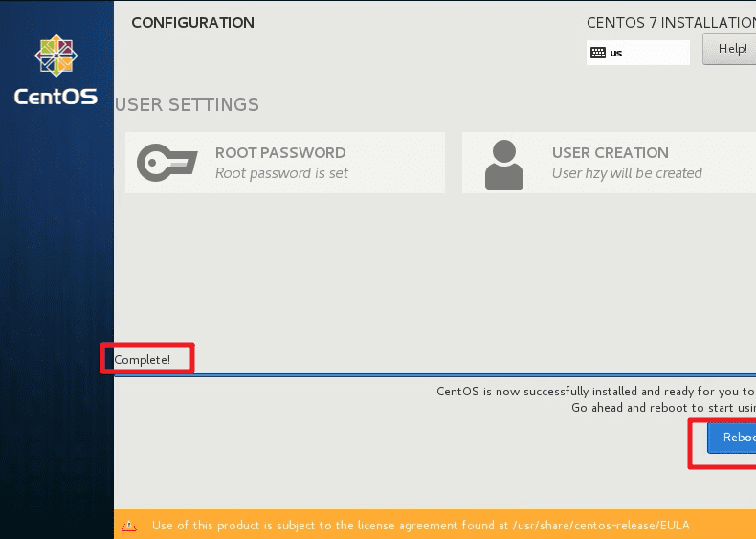This screenshot has height=539, width=756.
Task: Click the "Root password is set" text
Action: (281, 173)
